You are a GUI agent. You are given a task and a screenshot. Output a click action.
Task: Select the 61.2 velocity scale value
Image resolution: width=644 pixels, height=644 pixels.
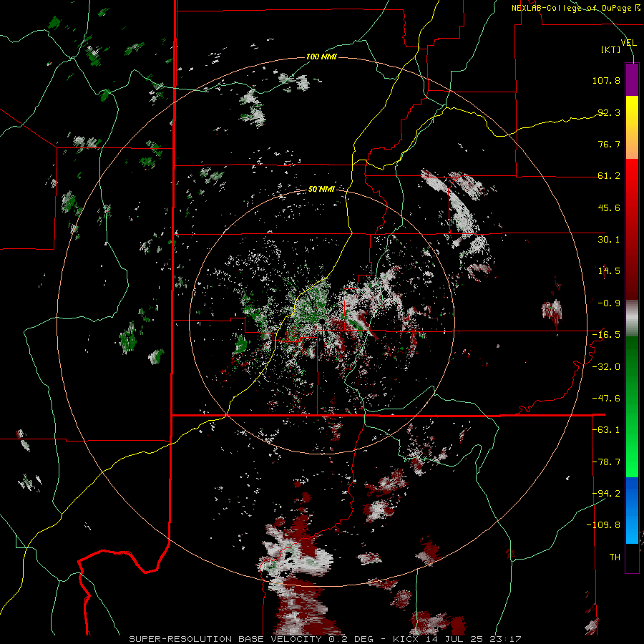[609, 176]
